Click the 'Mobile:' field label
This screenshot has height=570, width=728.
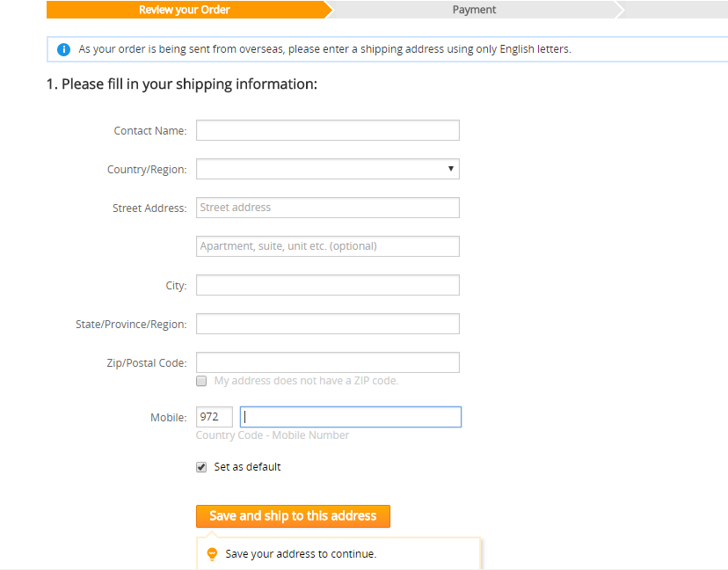tap(168, 418)
